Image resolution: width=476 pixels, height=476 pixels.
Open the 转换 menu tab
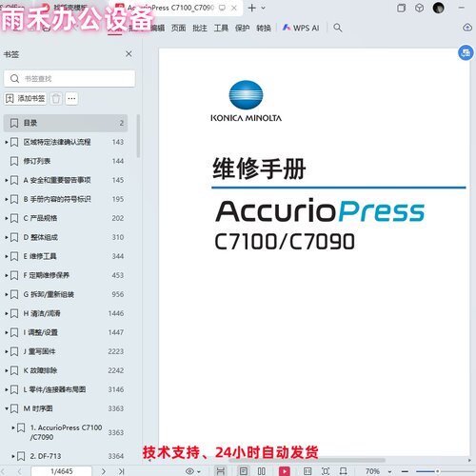tap(264, 28)
